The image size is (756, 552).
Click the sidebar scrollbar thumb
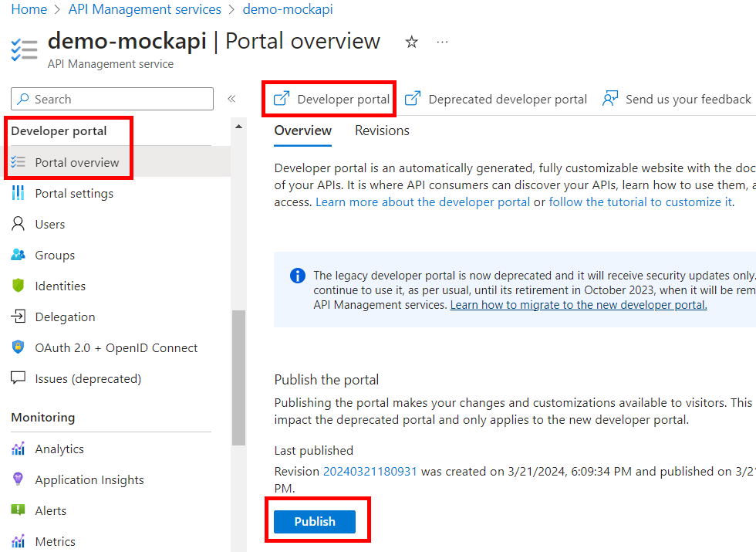point(238,378)
